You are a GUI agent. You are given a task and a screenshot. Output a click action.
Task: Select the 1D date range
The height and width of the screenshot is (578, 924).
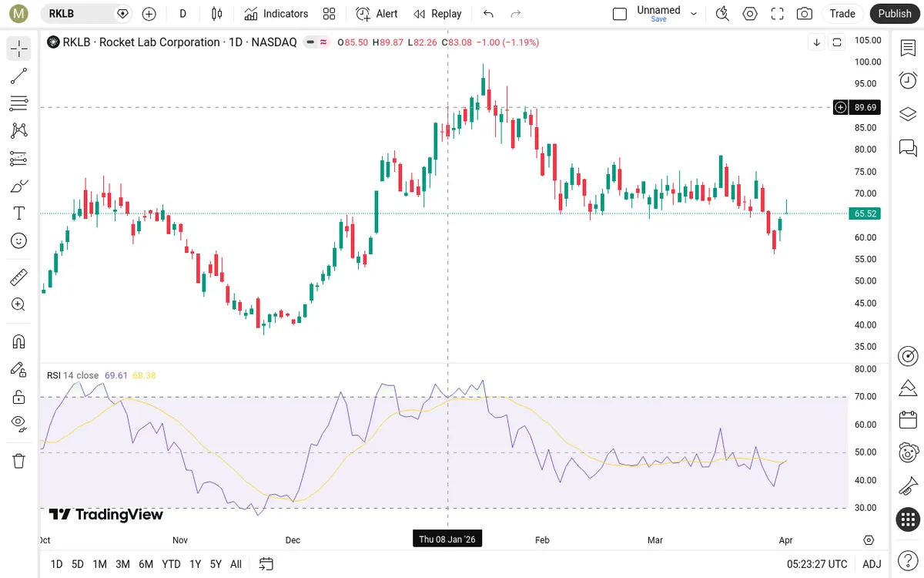(x=56, y=564)
